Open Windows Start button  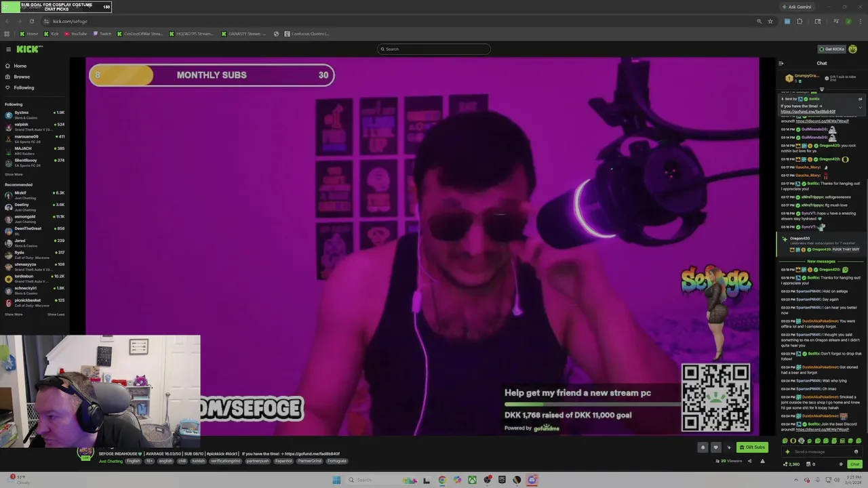tap(336, 480)
